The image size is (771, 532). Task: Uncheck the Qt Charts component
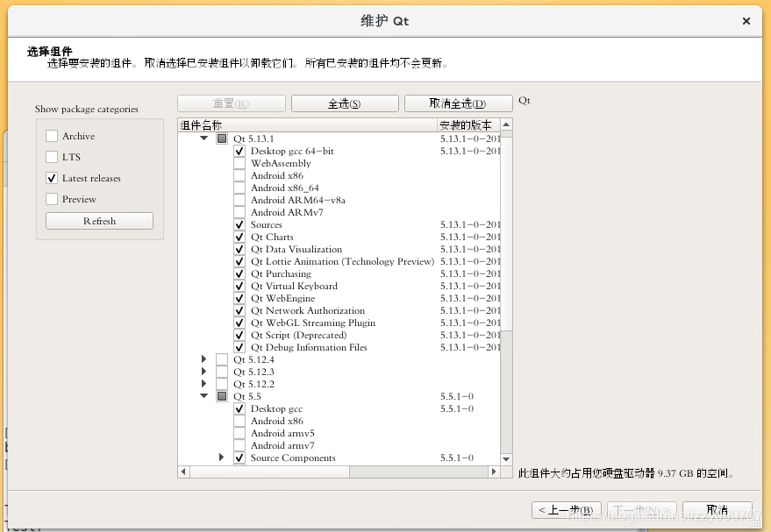pos(239,237)
